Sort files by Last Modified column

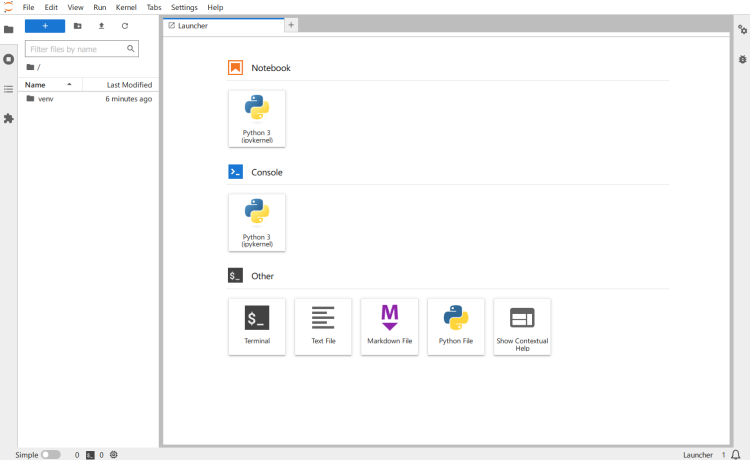(121, 85)
